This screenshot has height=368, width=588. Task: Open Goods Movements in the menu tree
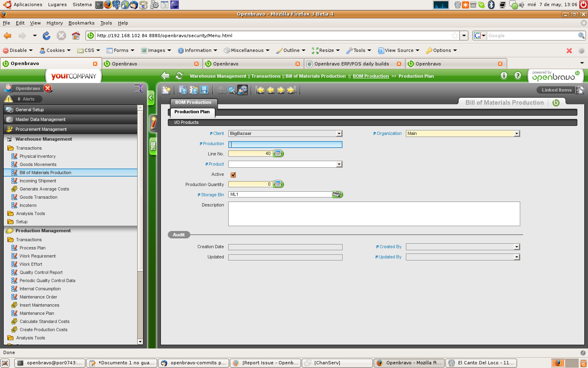click(38, 164)
